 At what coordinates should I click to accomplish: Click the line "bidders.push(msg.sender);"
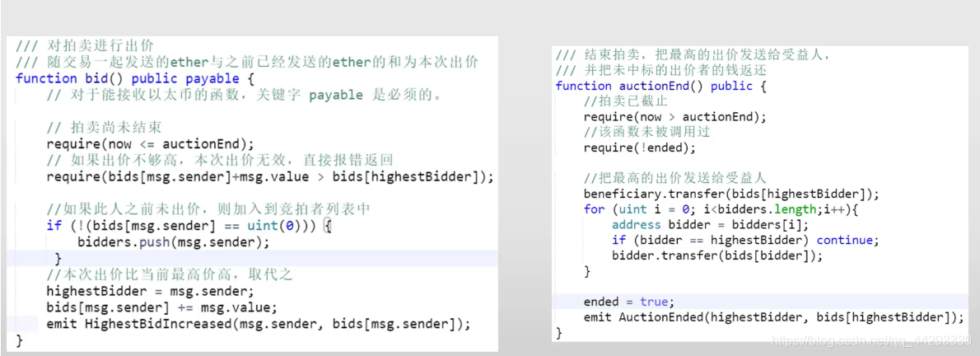[174, 241]
